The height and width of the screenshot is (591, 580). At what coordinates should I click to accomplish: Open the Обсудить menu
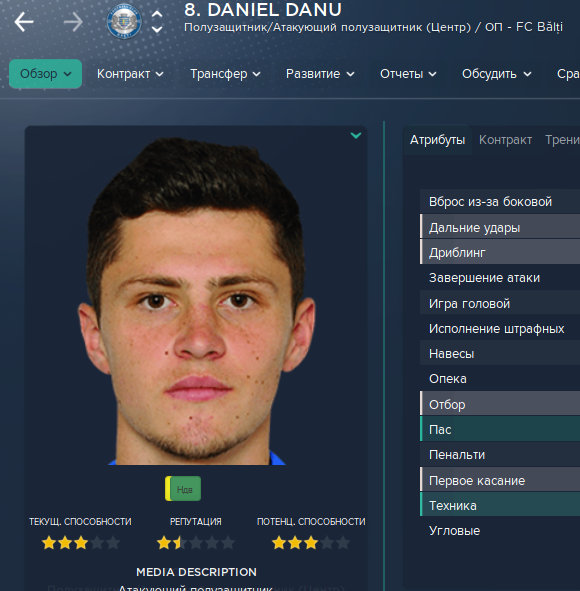coord(497,74)
